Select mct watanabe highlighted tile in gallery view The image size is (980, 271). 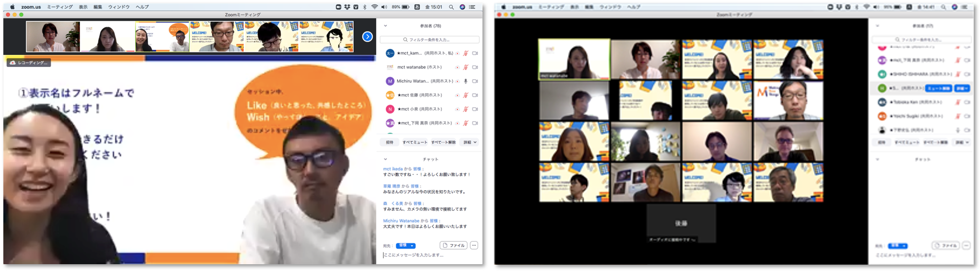click(x=574, y=59)
